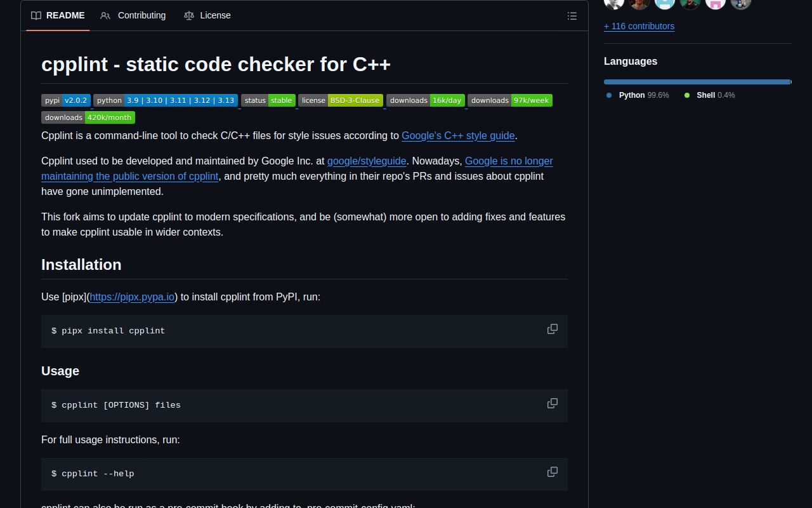View the + 116 contributors link
The height and width of the screenshot is (508, 812).
tap(639, 26)
